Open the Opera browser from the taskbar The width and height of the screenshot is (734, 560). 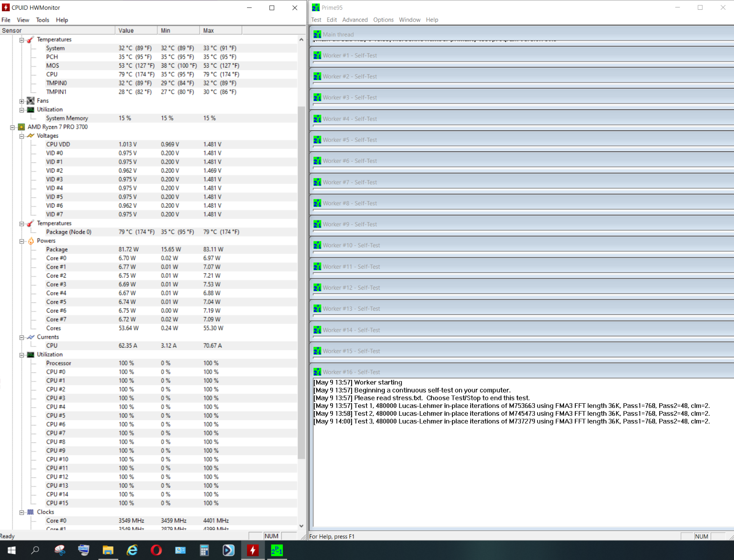point(156,550)
